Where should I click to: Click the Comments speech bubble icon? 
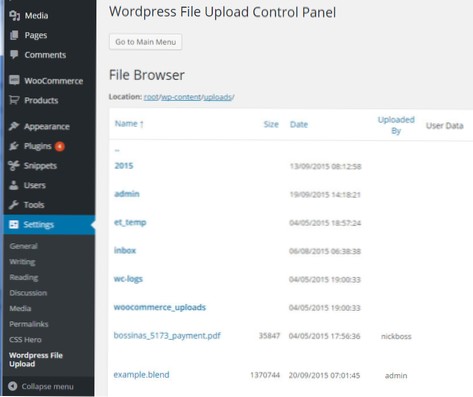pyautogui.click(x=14, y=54)
